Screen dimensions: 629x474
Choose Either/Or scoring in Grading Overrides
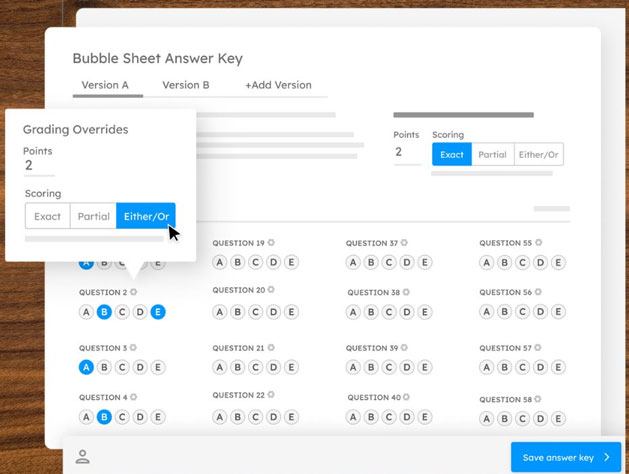click(145, 216)
